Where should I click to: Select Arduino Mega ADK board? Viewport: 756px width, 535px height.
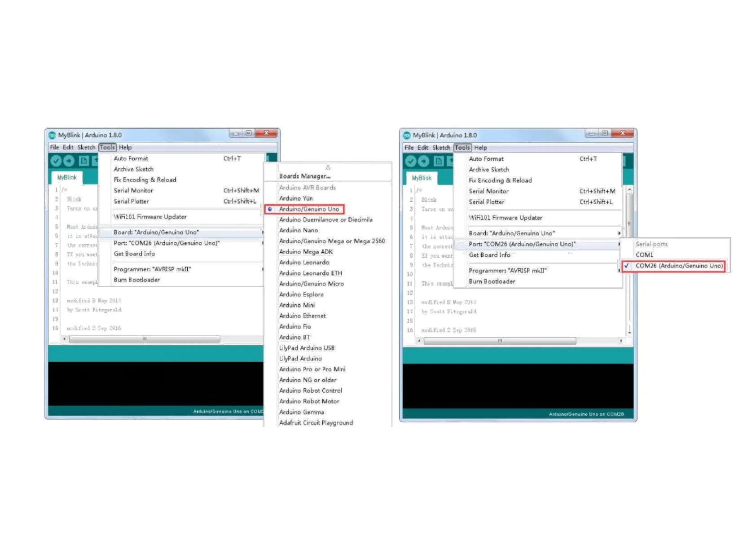pyautogui.click(x=306, y=252)
